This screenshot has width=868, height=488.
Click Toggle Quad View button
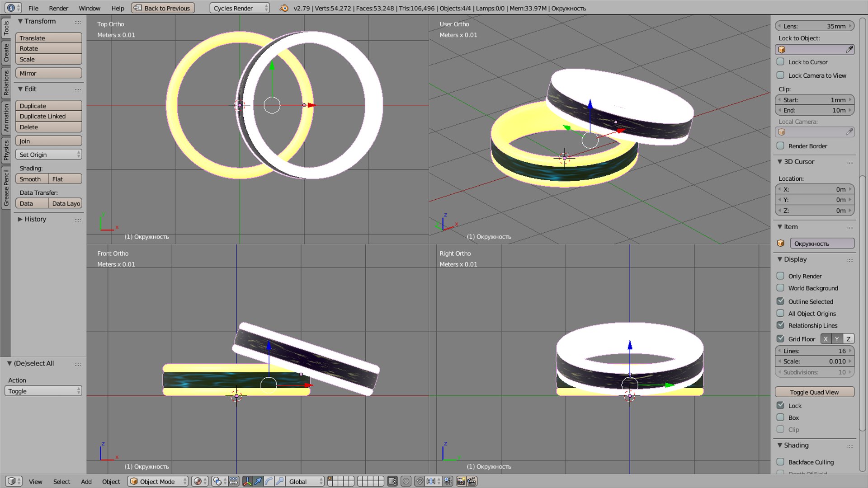(815, 392)
